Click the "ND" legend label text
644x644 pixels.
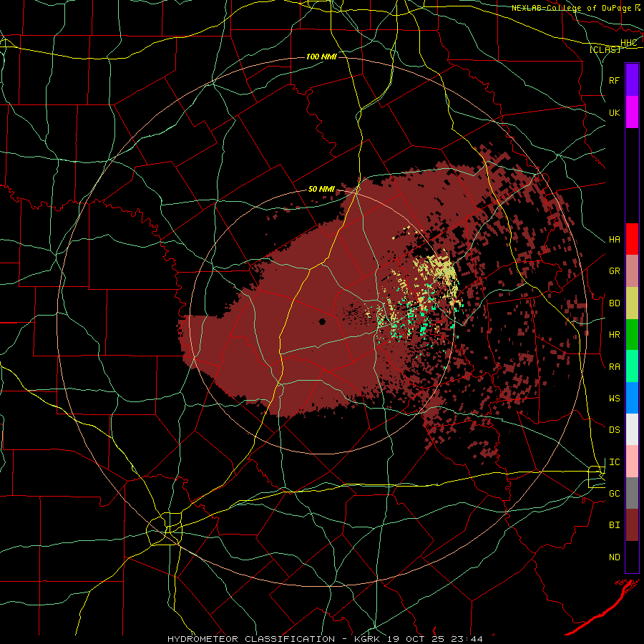tap(614, 557)
